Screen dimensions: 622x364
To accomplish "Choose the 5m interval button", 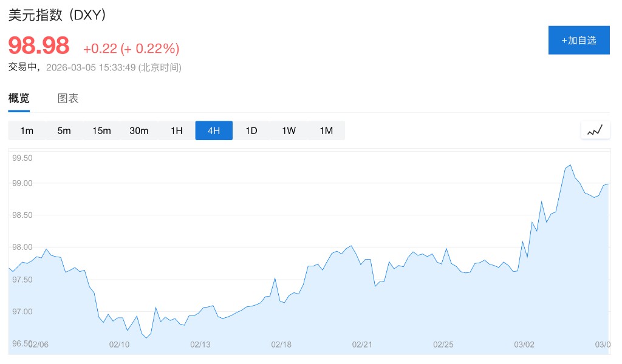I will [64, 130].
